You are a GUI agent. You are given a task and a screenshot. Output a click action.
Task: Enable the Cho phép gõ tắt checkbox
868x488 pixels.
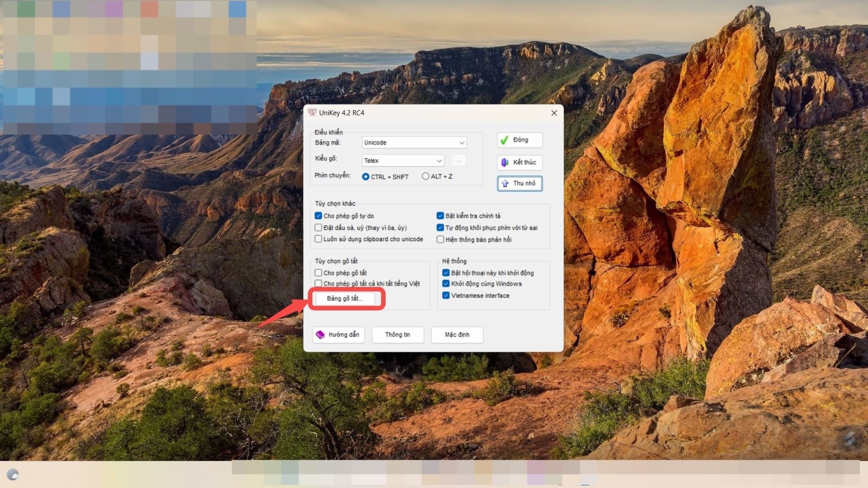(x=318, y=273)
